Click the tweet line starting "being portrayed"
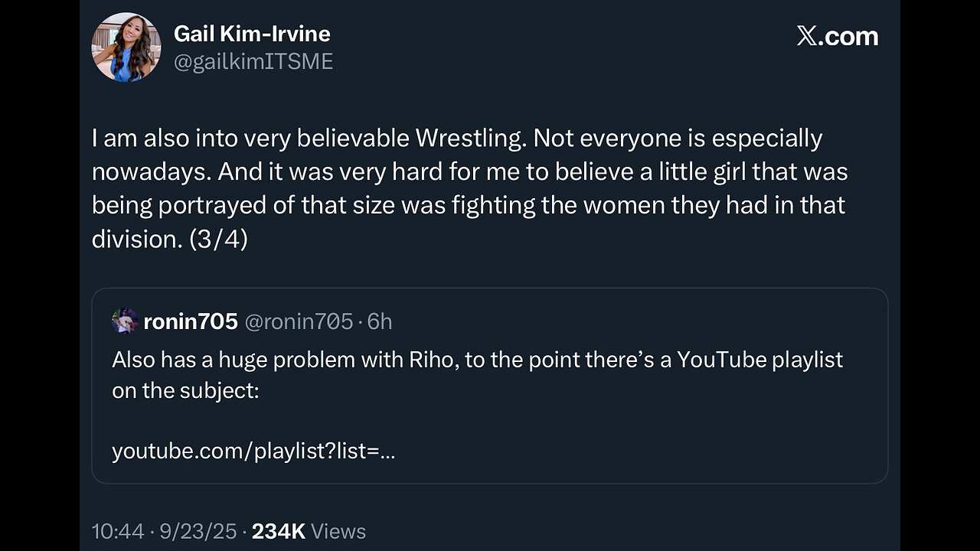This screenshot has width=980, height=551. (x=468, y=205)
